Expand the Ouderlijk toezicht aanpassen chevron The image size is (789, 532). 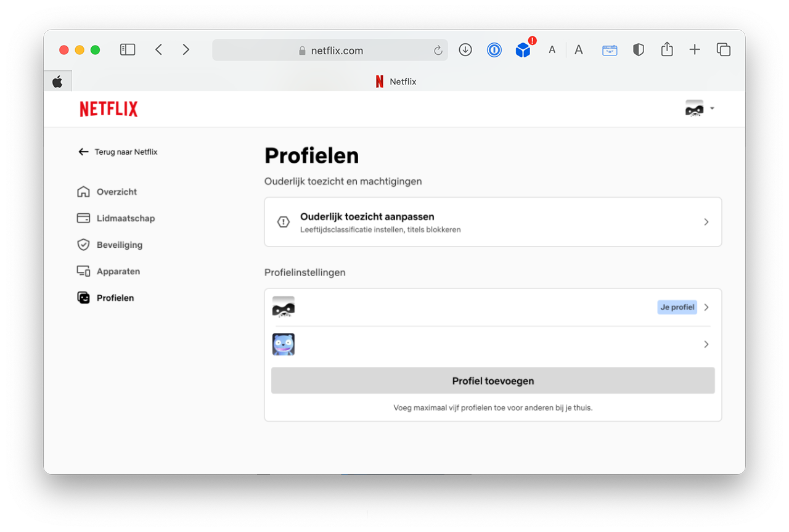706,222
